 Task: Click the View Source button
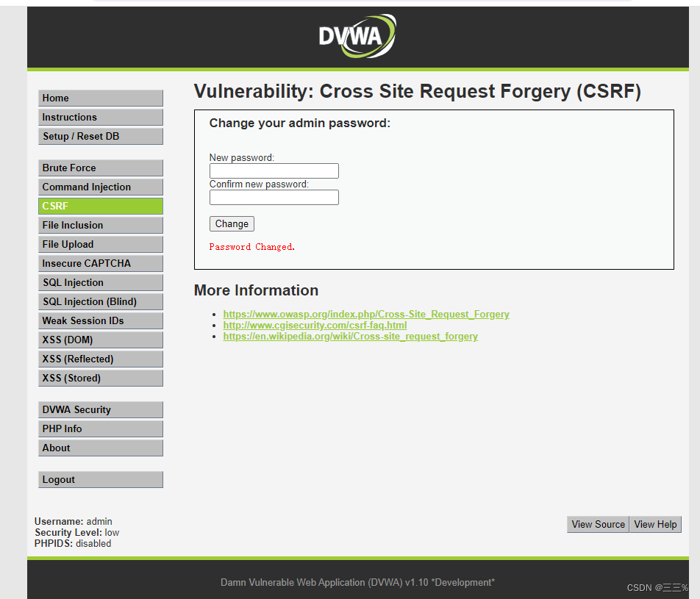coord(599,525)
